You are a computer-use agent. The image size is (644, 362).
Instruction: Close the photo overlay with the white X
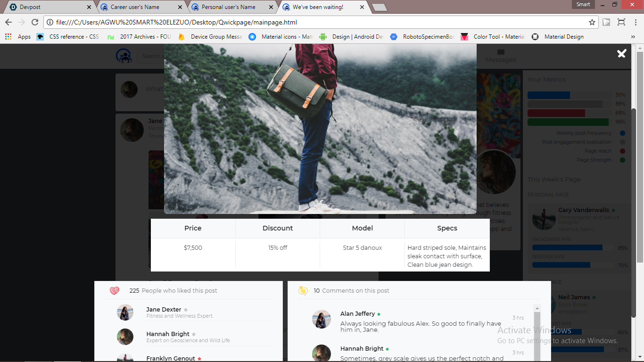tap(621, 54)
